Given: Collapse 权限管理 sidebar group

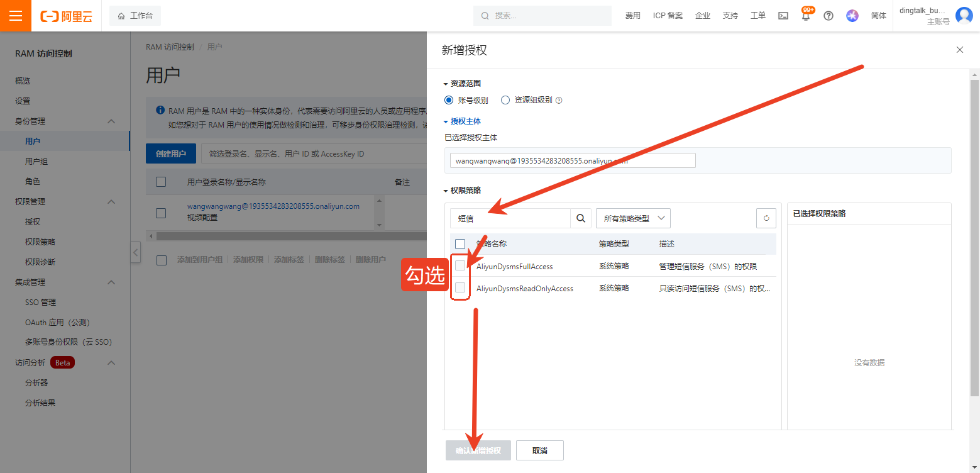Looking at the screenshot, I should tap(111, 202).
